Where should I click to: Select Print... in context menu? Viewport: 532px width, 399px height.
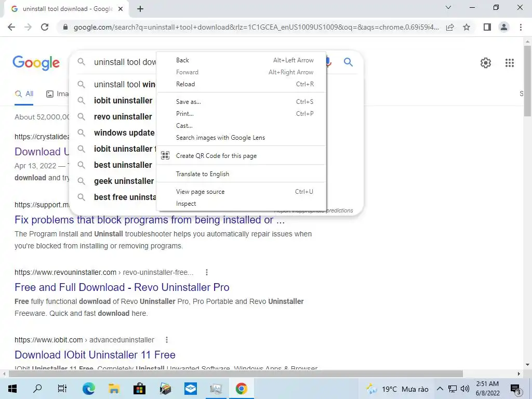click(241, 114)
